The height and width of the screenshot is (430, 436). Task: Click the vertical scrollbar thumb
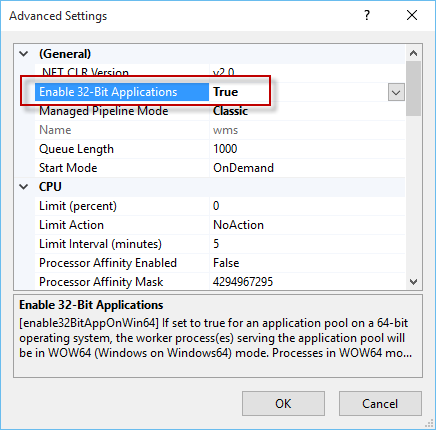pos(414,88)
